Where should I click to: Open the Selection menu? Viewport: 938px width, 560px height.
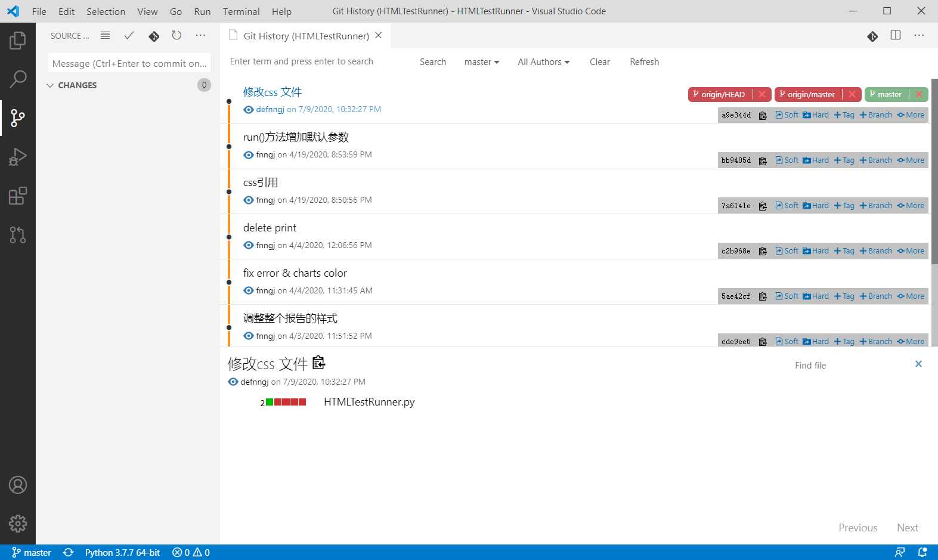[106, 11]
